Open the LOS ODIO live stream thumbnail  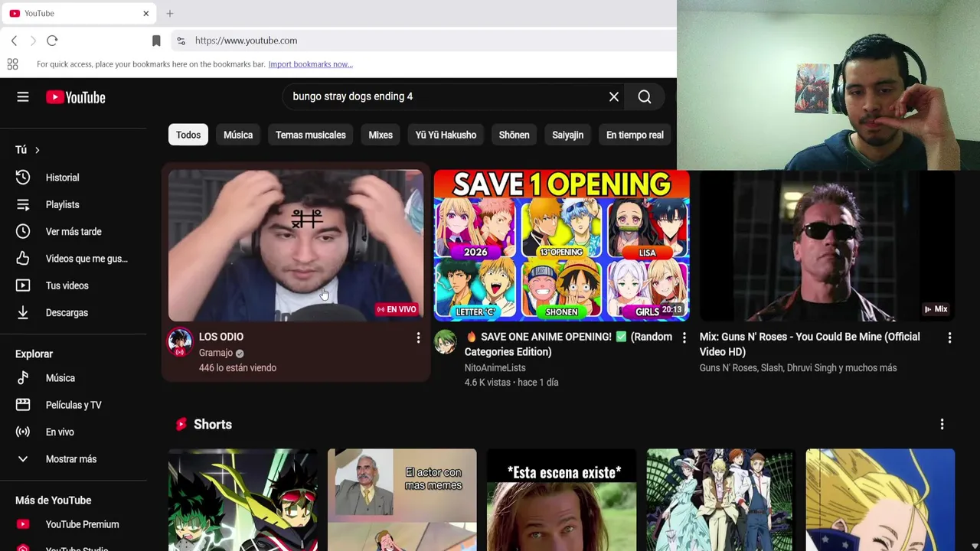pos(296,246)
